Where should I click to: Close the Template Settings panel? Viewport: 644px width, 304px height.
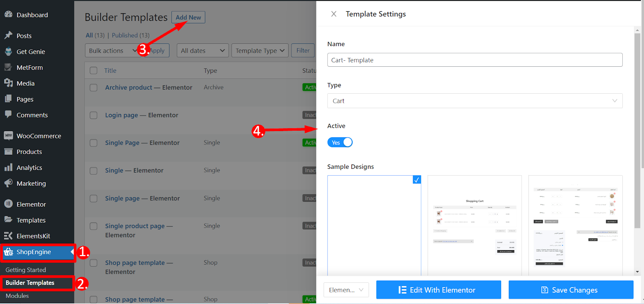pyautogui.click(x=334, y=14)
